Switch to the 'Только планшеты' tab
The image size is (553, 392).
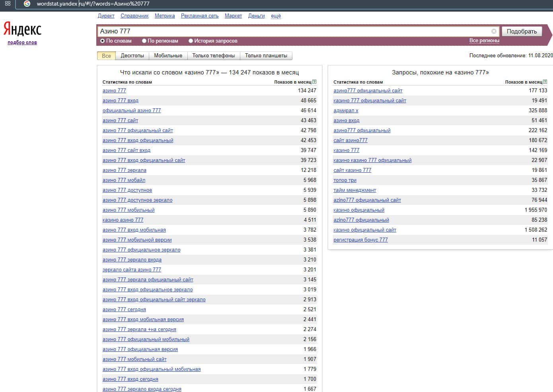coord(266,56)
